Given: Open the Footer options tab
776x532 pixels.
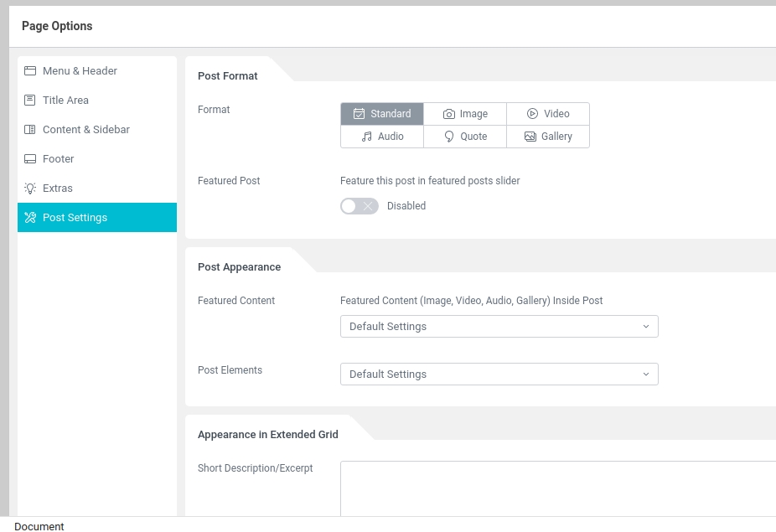Looking at the screenshot, I should (58, 159).
